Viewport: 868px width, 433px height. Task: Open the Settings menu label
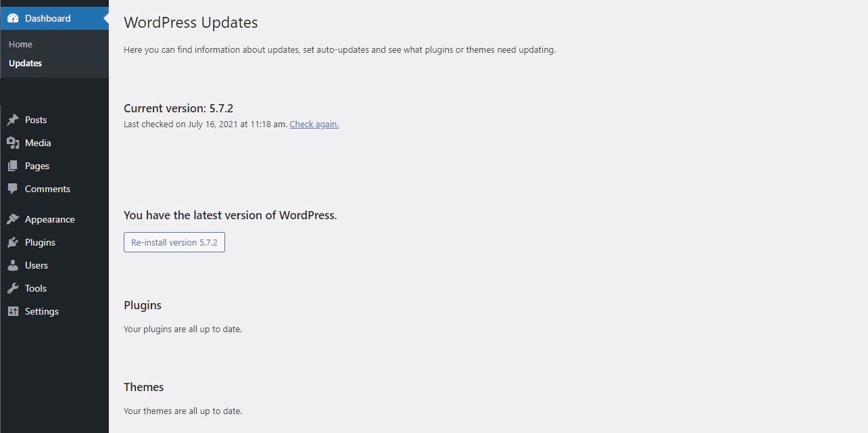[42, 311]
